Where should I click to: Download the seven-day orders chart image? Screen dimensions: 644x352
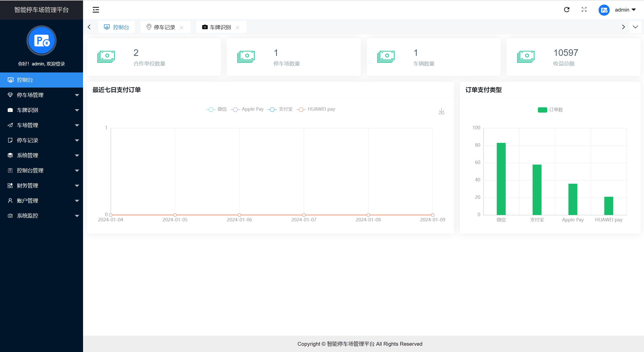pyautogui.click(x=441, y=111)
